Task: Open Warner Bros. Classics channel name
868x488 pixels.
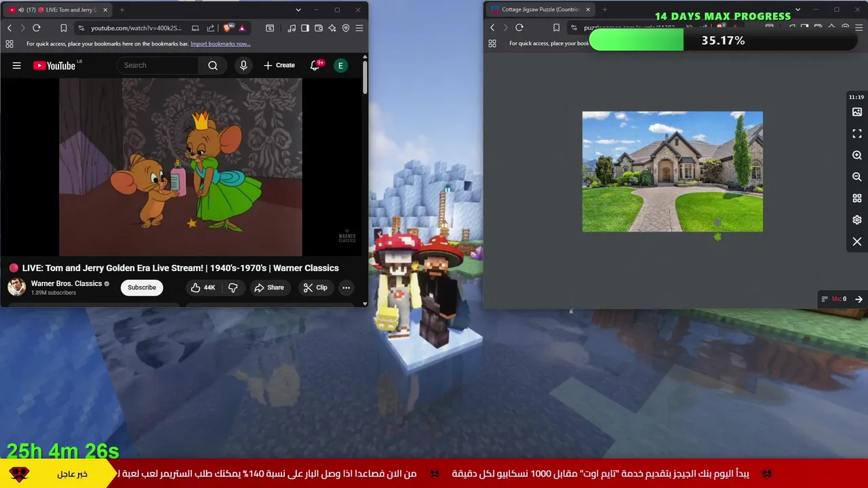Action: (66, 283)
